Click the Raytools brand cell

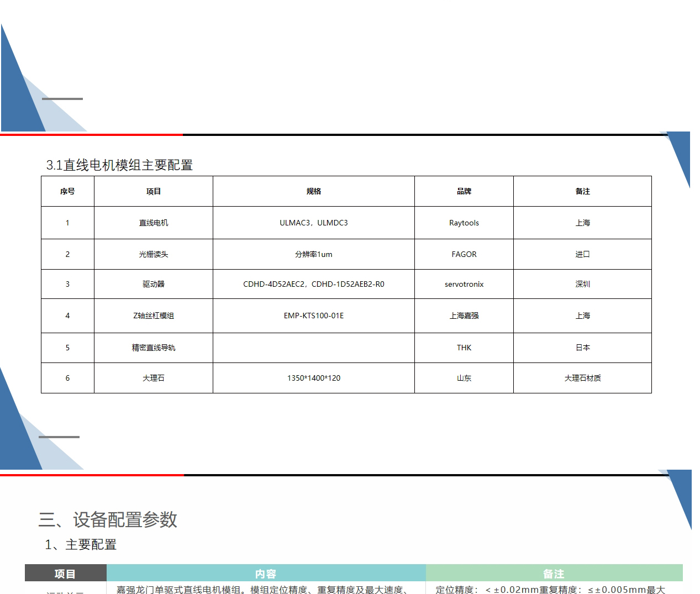pos(464,223)
